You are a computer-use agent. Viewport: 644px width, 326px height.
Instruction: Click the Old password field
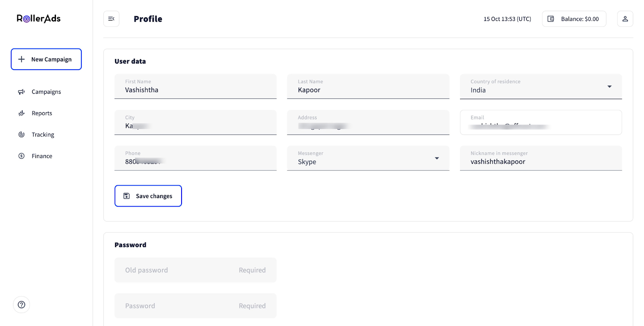pos(195,270)
